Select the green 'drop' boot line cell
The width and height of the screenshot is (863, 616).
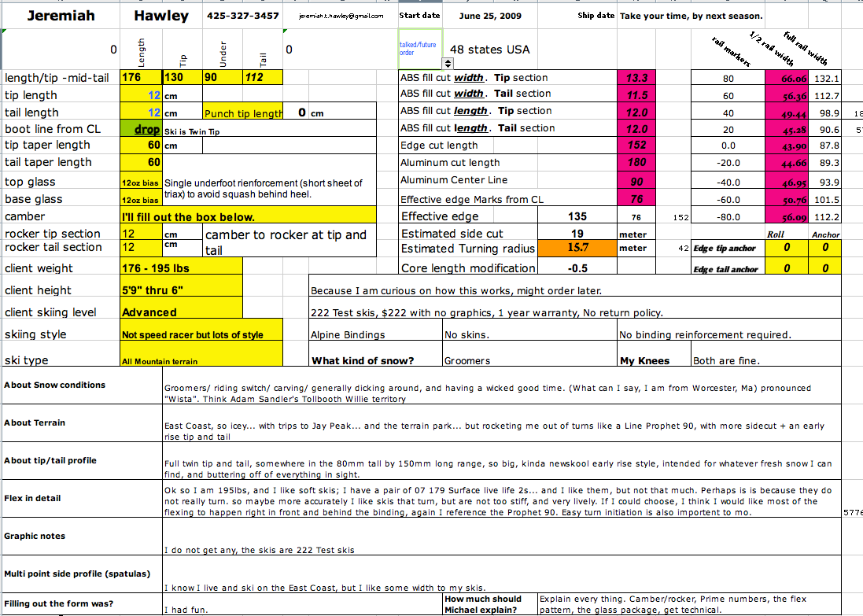[142, 129]
